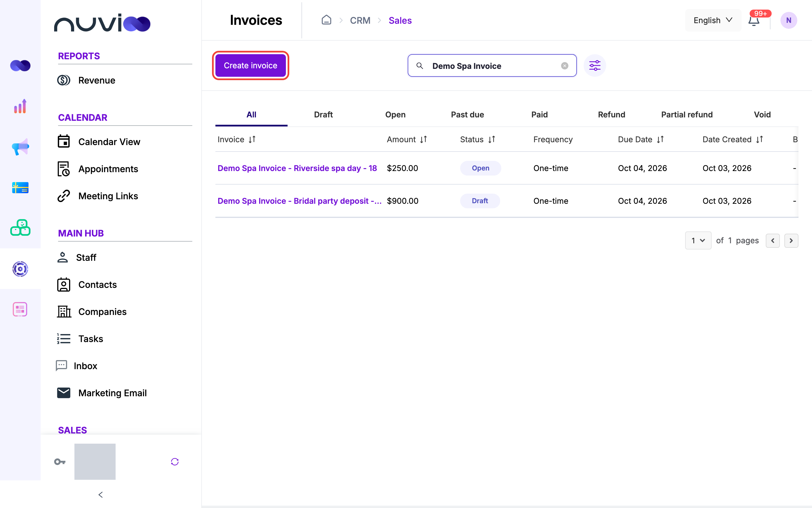Collapse the sidebar with the left chevron

[x=101, y=494]
